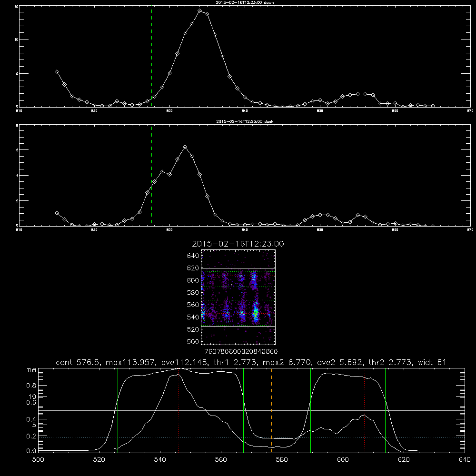Click the "810" x-axis label of dusk plot
Screen dimensions: 476x476
[19, 230]
